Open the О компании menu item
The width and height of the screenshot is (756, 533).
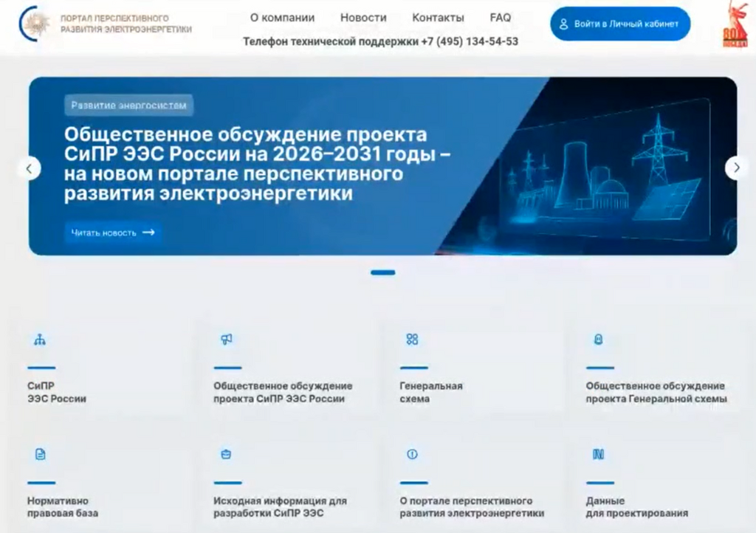coord(282,18)
